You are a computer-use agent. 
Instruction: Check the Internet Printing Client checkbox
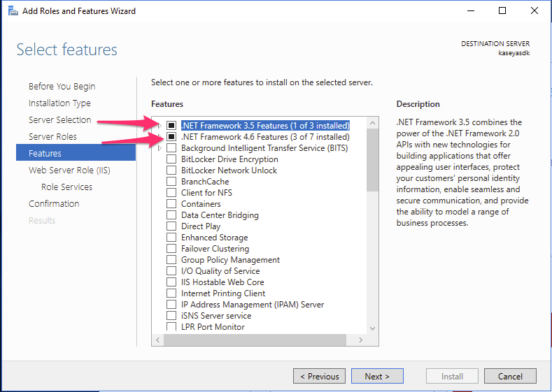[x=171, y=293]
